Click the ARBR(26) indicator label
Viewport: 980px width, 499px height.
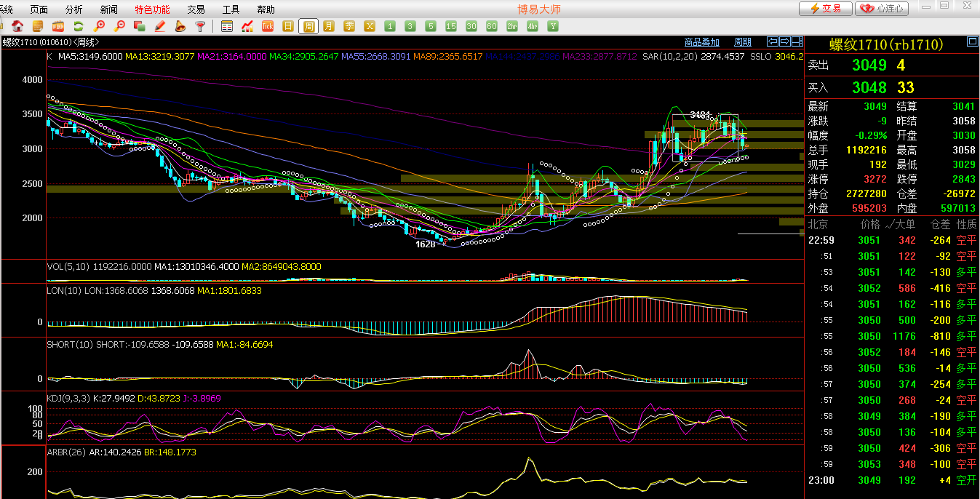point(66,452)
